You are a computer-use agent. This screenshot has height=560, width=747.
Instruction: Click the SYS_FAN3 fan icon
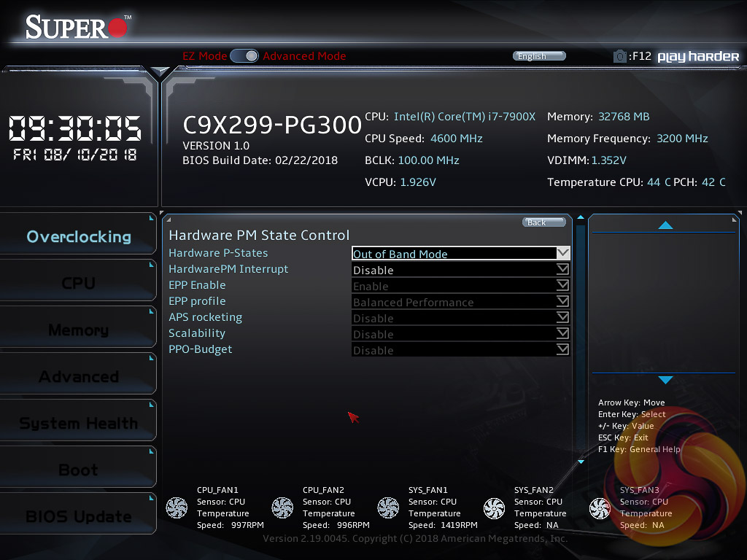pos(600,507)
